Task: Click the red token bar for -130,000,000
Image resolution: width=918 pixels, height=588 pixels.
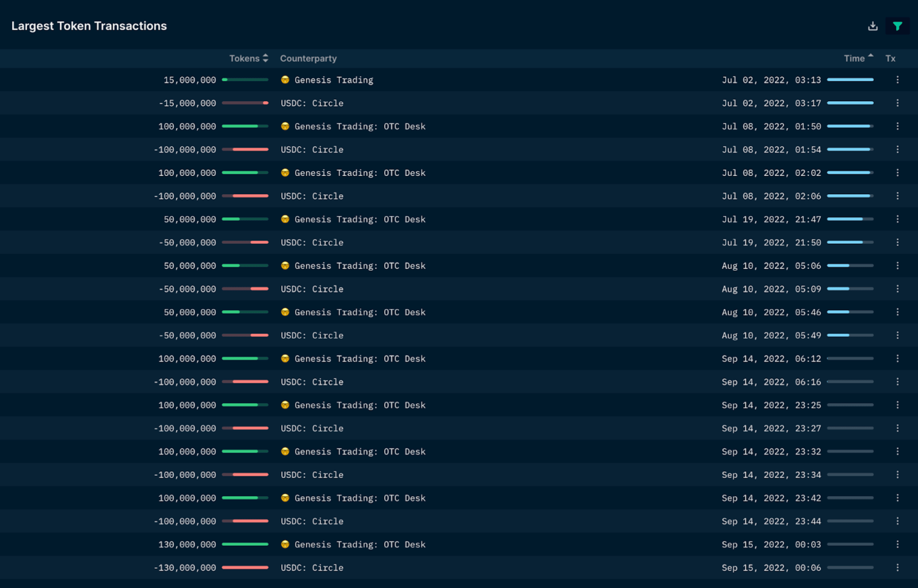Action: 245,568
